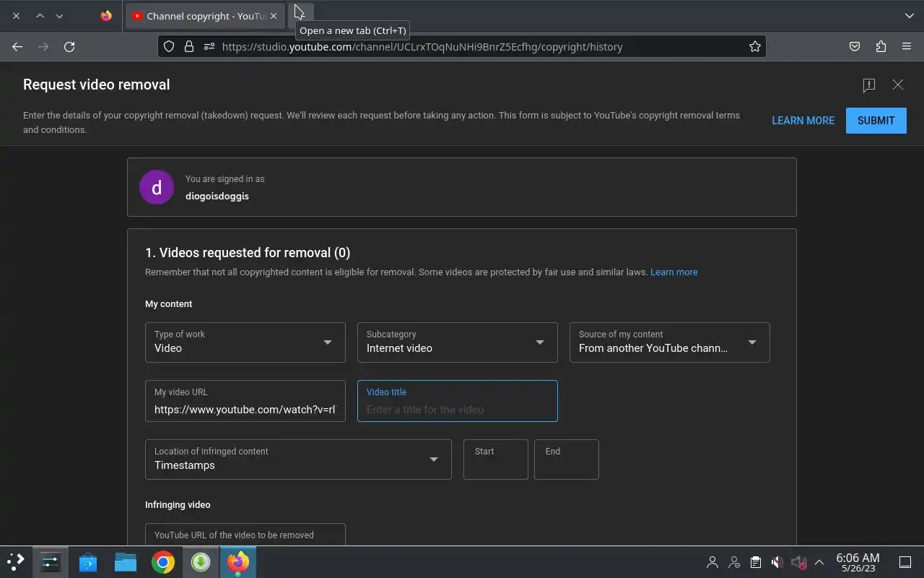
Task: Click the Firefox taskbar icon
Action: [238, 561]
